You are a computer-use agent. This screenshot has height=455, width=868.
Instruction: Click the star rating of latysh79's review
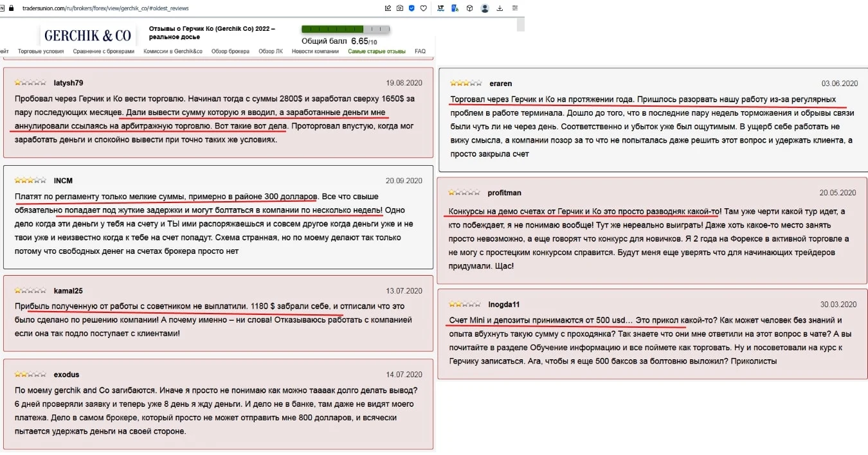[30, 83]
